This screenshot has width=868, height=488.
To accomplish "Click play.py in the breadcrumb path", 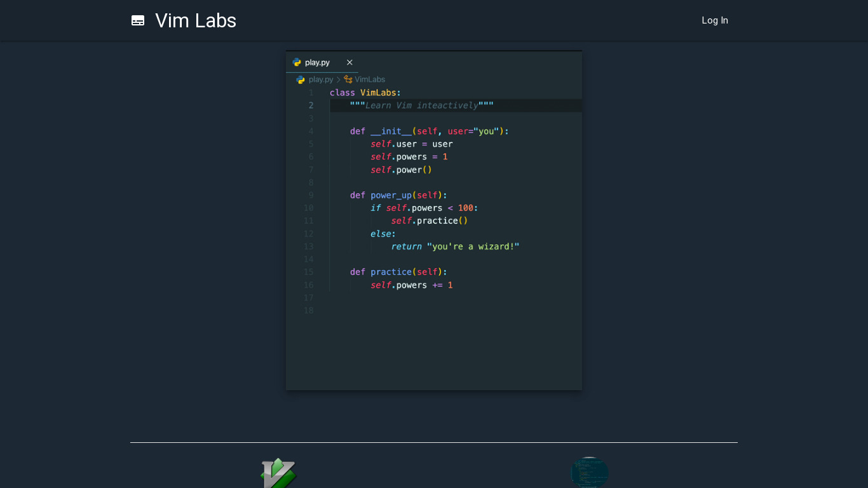I will pyautogui.click(x=321, y=79).
